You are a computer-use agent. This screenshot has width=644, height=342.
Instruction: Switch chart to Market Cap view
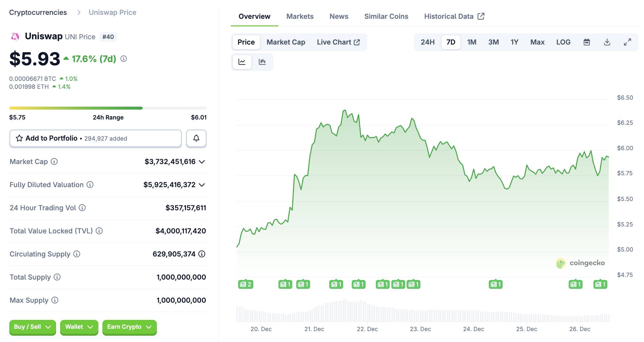tap(286, 42)
